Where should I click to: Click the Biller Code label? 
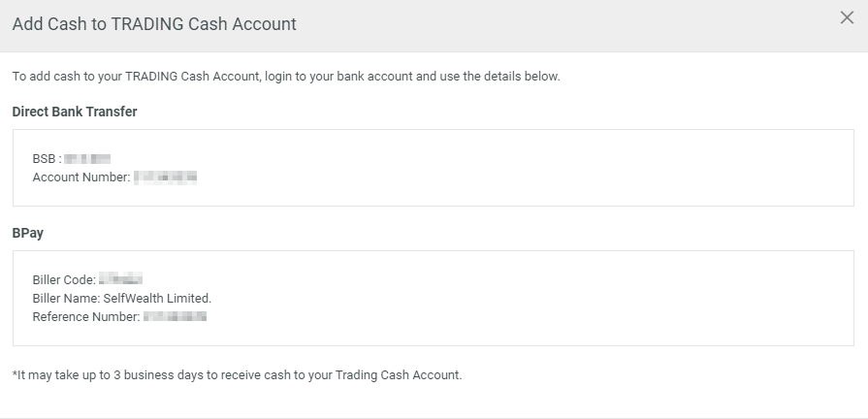64,279
